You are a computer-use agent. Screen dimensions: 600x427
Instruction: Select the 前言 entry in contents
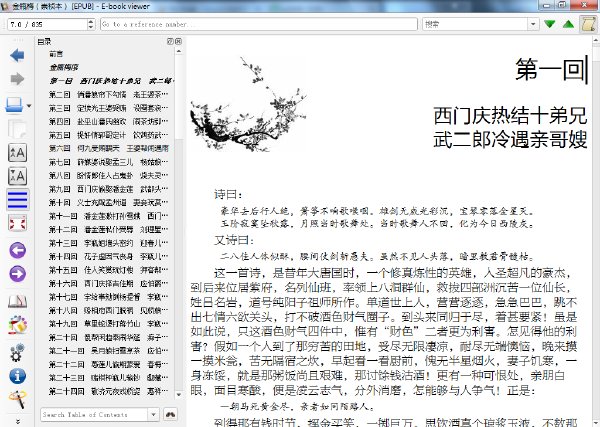[56, 54]
